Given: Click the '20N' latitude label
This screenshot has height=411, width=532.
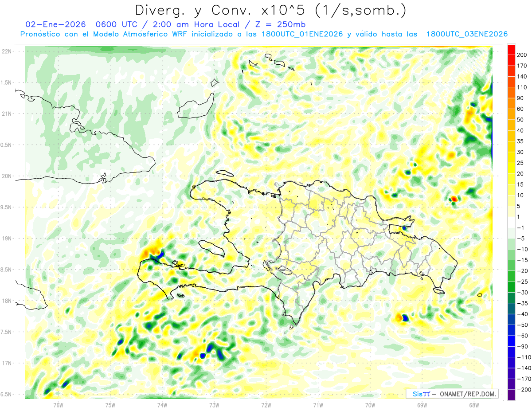Looking at the screenshot, I should point(7,176).
